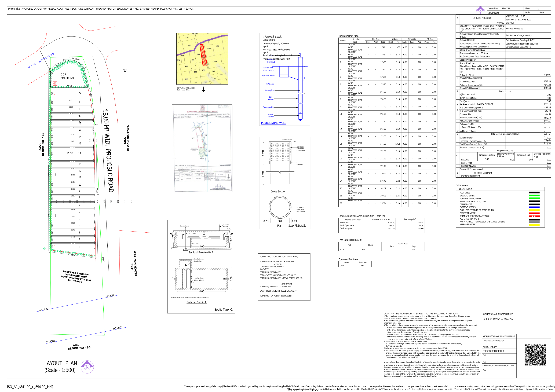Click the 10 m depth label on the well
Viewport: 555px width, 392px height.
(305, 80)
